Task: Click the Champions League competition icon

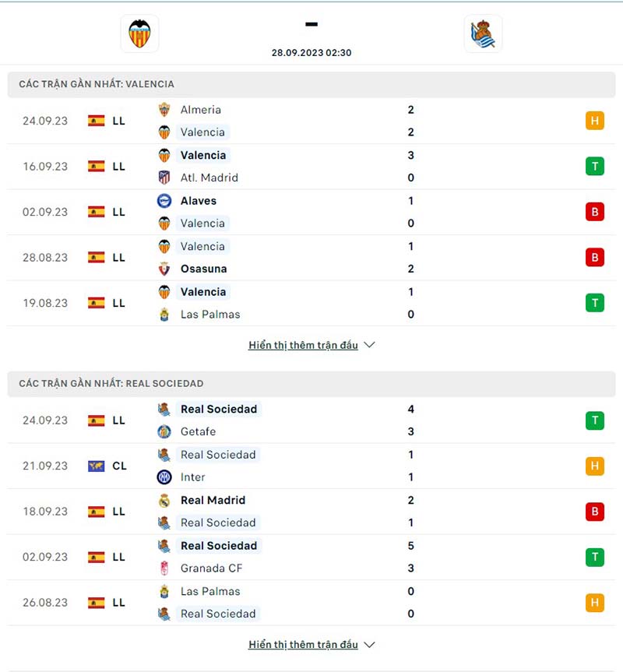Action: (x=96, y=466)
